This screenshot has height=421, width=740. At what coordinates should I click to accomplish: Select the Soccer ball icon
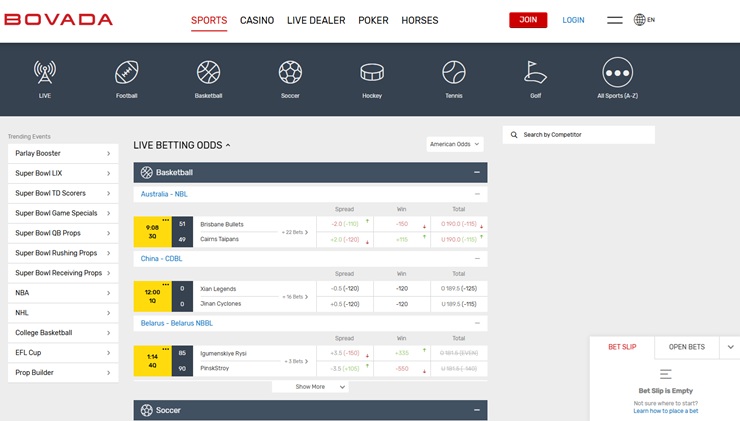click(x=290, y=74)
